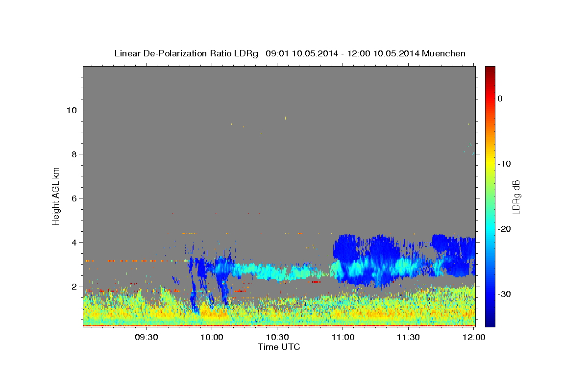This screenshot has height=392, width=588.
Task: Click the 12:00 time tick label
Action: 473,337
